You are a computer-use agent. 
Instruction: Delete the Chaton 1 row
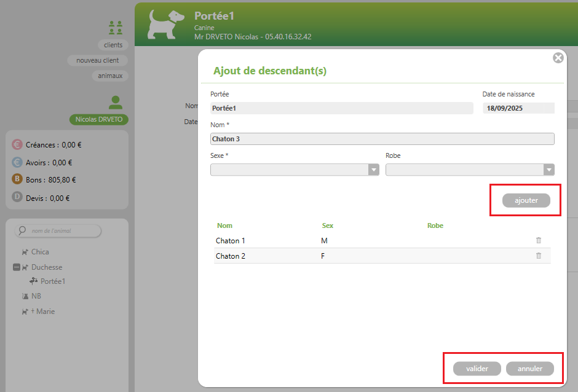pyautogui.click(x=539, y=240)
